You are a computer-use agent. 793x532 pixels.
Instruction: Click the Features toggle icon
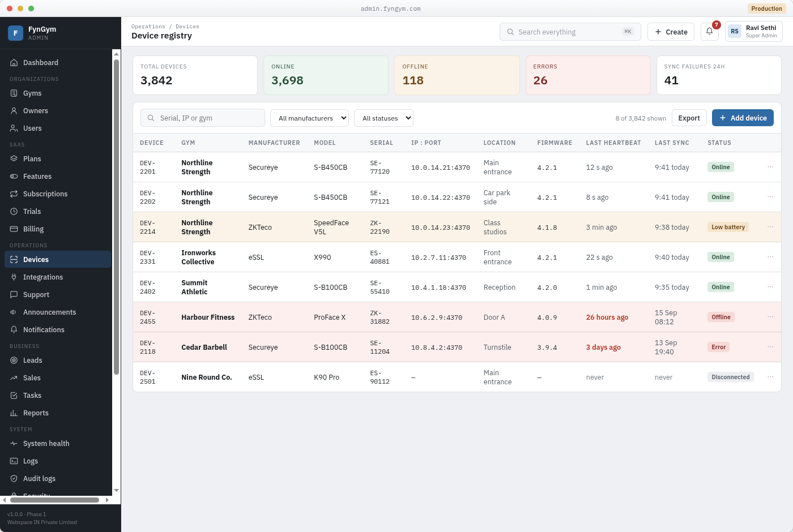pos(14,177)
